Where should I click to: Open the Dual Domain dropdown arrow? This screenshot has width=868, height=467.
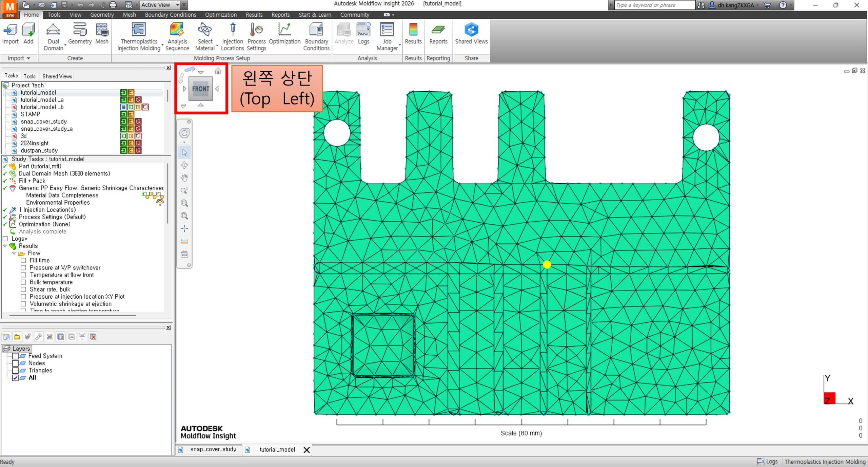click(65, 45)
